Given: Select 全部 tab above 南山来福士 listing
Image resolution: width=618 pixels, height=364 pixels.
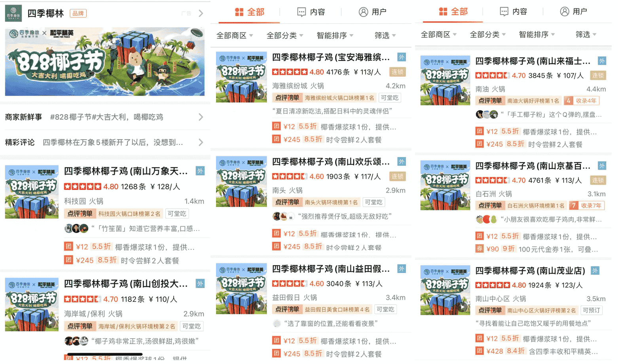Looking at the screenshot, I should 453,11.
